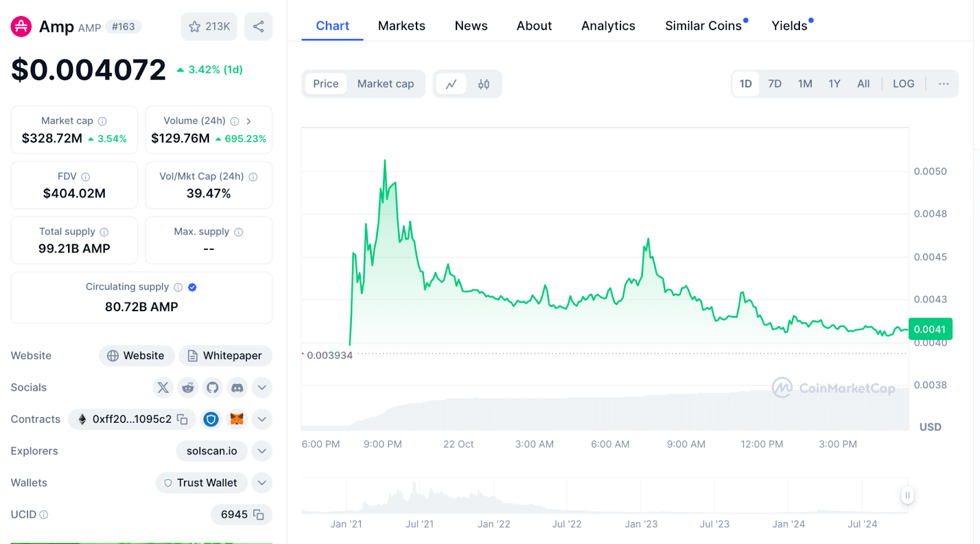
Task: Select Price chart toggle
Action: pos(326,84)
